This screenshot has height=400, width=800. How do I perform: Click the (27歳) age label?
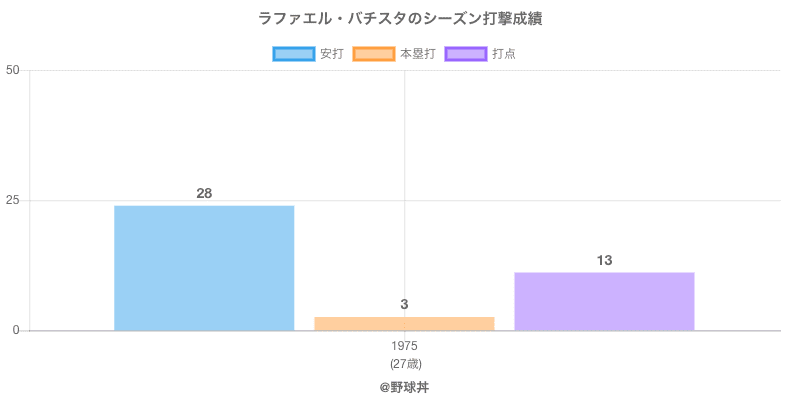pos(404,363)
